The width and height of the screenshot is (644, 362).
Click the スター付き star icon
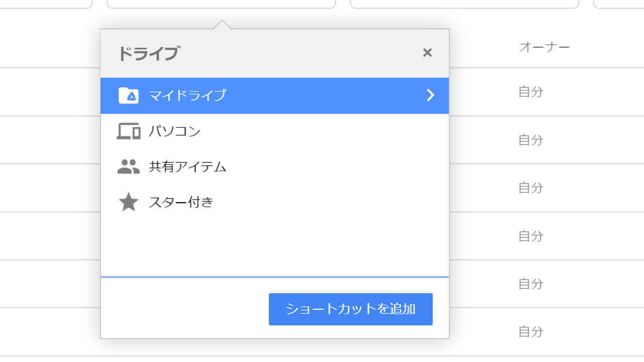(x=128, y=203)
